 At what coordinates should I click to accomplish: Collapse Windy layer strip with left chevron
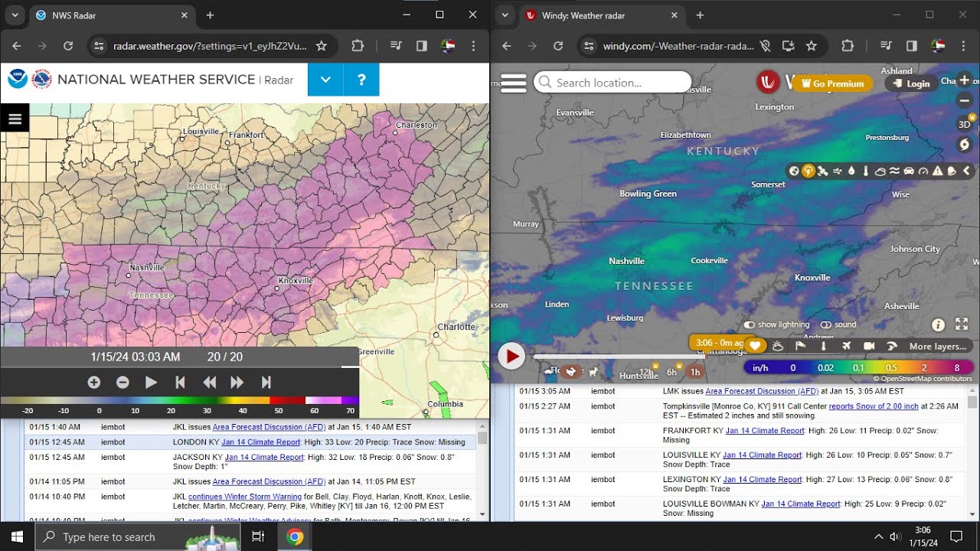pos(966,171)
